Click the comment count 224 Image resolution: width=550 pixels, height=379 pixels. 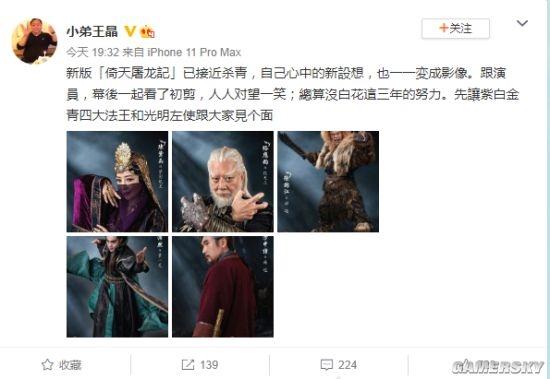pyautogui.click(x=347, y=365)
